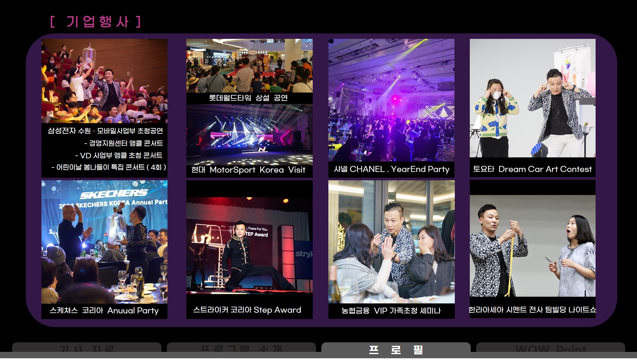This screenshot has width=637, height=364.
Task: Select the Stryker Step Award stage photo
Action: click(x=249, y=245)
